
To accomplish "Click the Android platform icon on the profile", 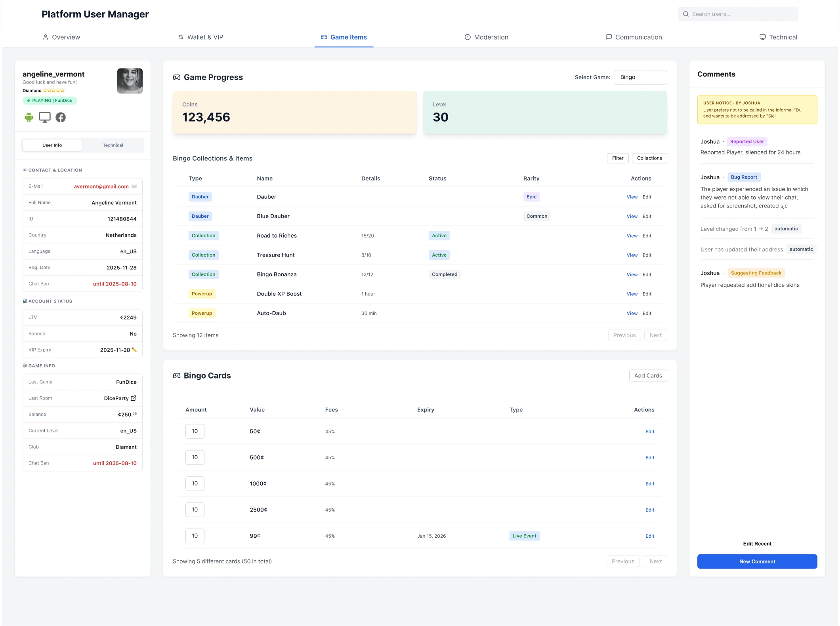I will click(29, 117).
